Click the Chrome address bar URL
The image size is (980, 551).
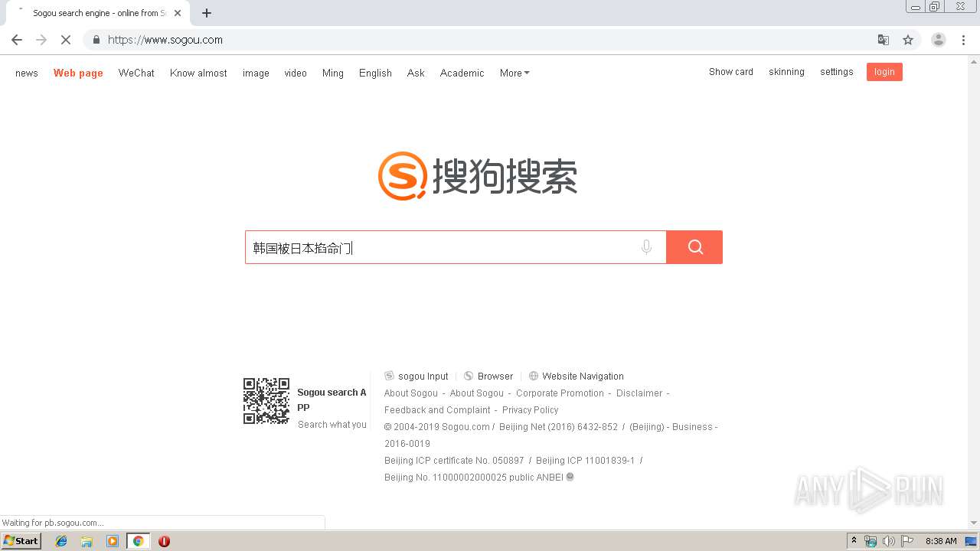point(165,40)
